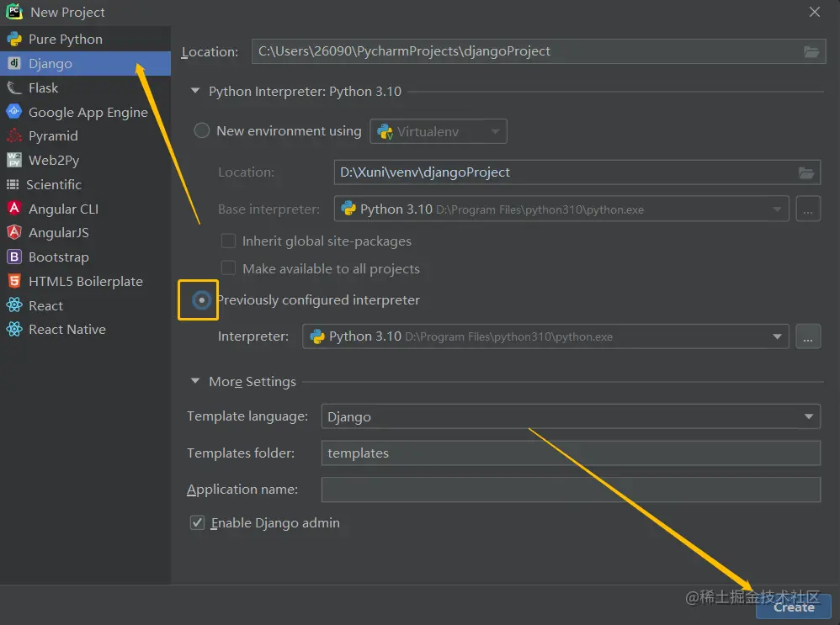840x625 pixels.
Task: Click the React Native atom icon
Action: pos(14,330)
